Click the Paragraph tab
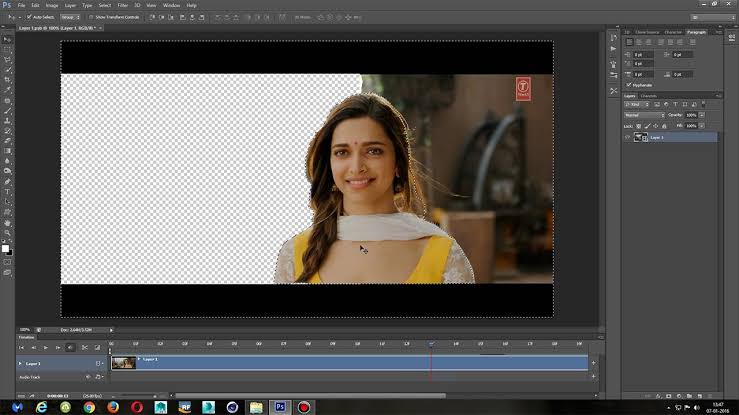Screen dimensions: 739x415 697,32
